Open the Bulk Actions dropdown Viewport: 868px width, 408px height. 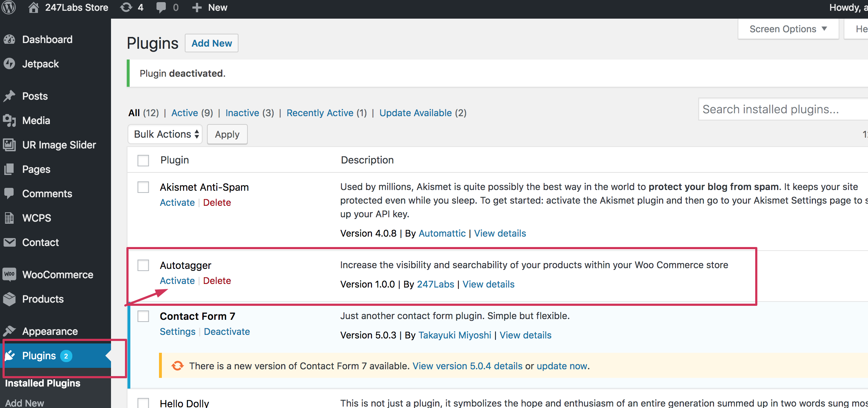(x=165, y=134)
